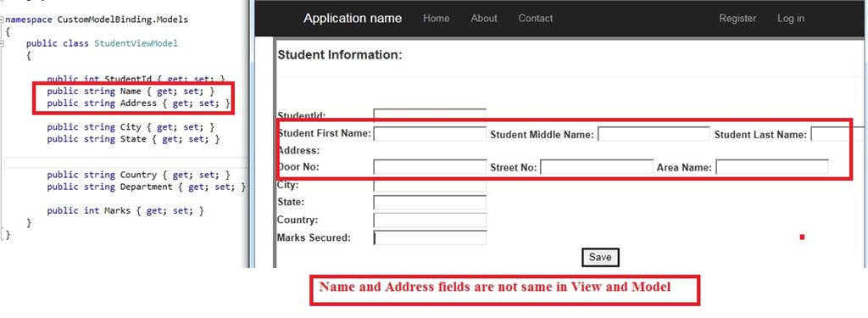Open the Home navigation link

click(437, 19)
